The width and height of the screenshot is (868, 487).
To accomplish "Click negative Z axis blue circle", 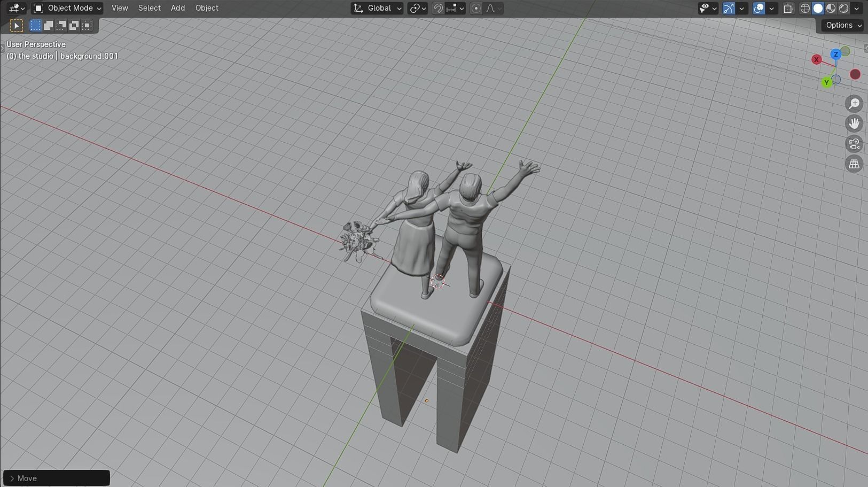I will click(836, 80).
